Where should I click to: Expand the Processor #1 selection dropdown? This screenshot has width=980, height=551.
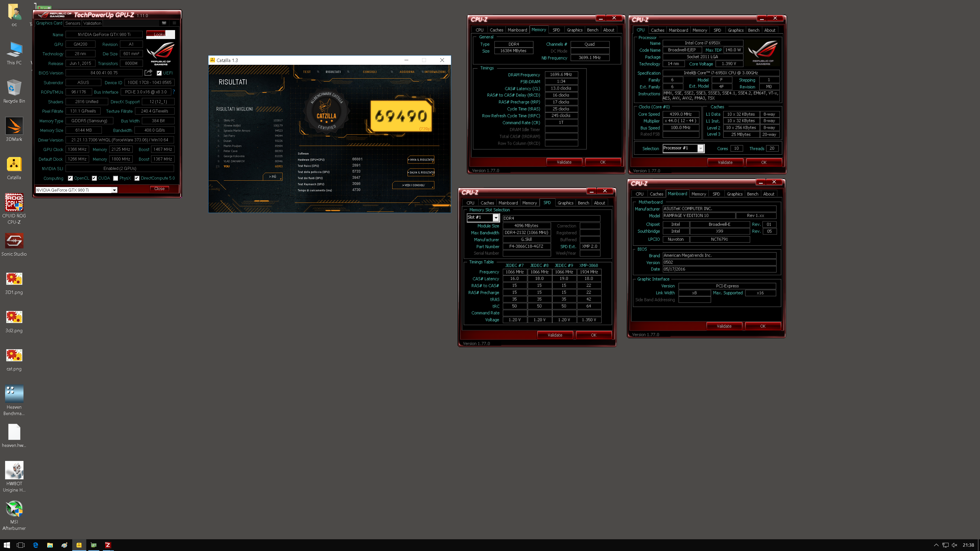pos(700,148)
